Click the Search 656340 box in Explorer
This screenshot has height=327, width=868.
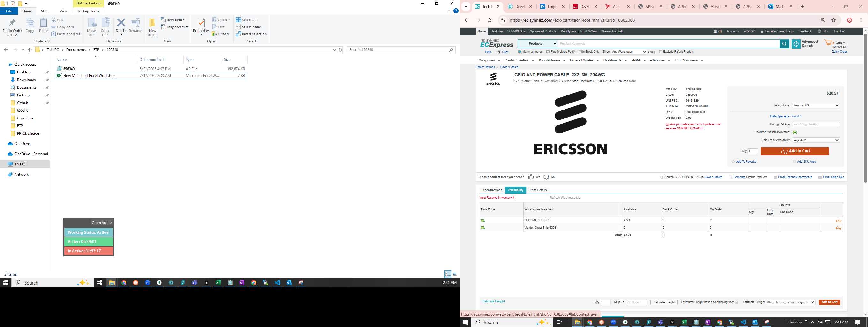(x=401, y=50)
